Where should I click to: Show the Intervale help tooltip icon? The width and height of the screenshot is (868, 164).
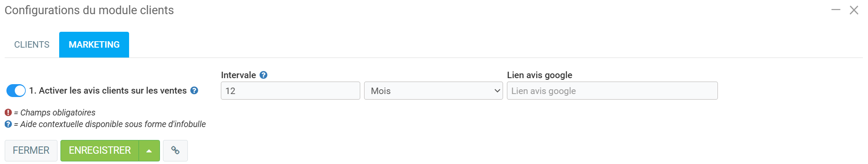click(264, 75)
